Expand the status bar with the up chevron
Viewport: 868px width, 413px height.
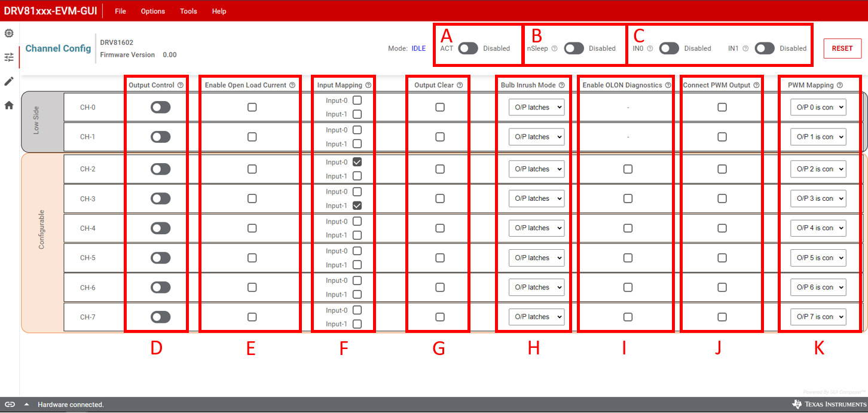tap(26, 405)
